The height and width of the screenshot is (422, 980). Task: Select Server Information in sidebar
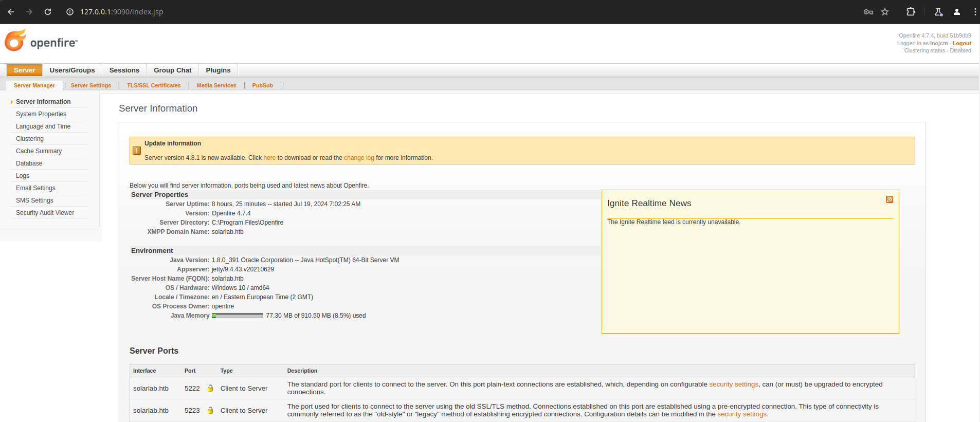point(43,102)
